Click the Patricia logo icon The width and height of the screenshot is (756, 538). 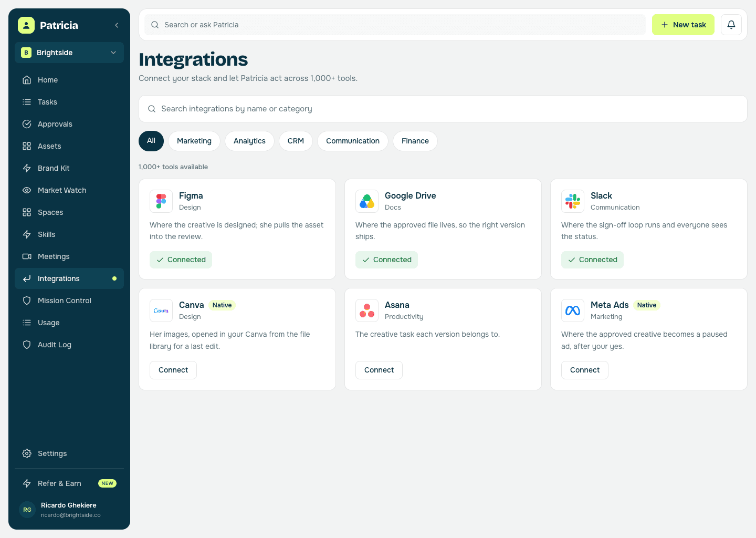point(26,25)
